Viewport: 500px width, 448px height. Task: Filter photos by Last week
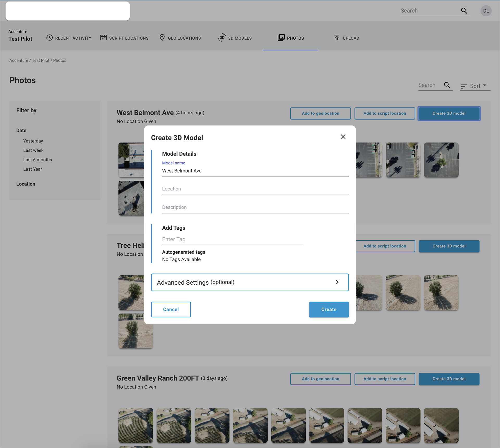click(x=33, y=150)
